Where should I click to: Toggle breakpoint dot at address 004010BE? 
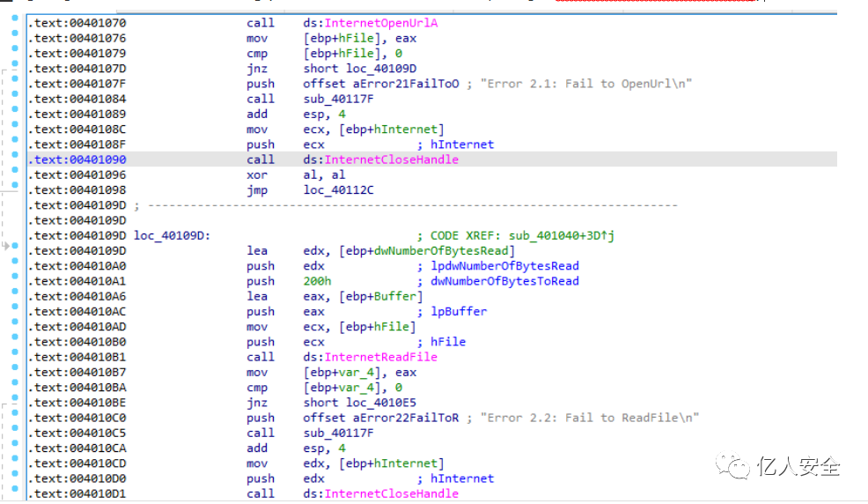(x=15, y=397)
